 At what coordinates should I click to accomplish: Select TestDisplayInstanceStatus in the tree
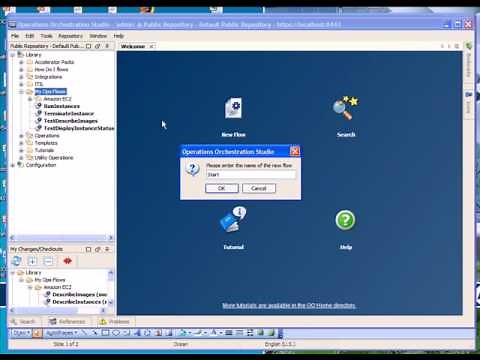[79, 128]
